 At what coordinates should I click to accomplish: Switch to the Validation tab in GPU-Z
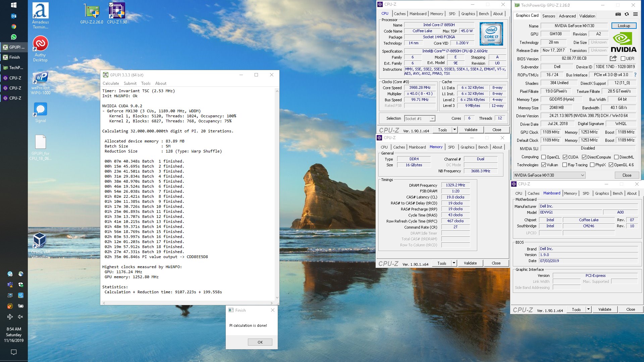(587, 16)
